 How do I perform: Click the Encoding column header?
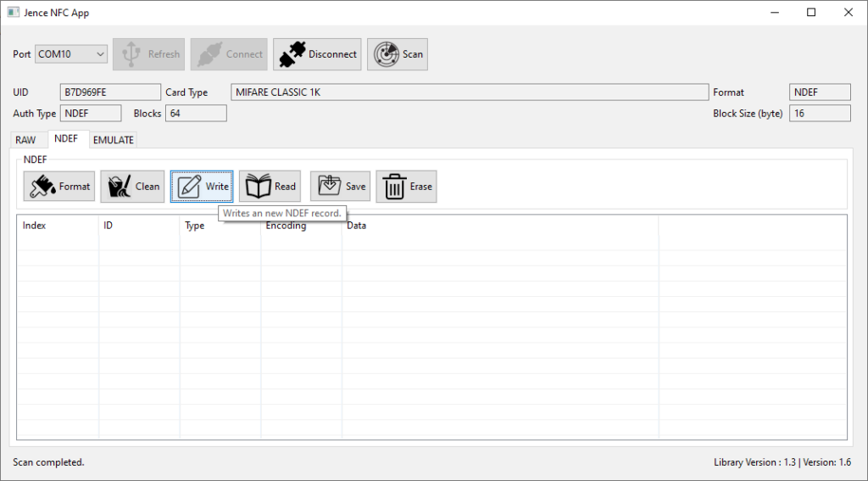pos(301,226)
